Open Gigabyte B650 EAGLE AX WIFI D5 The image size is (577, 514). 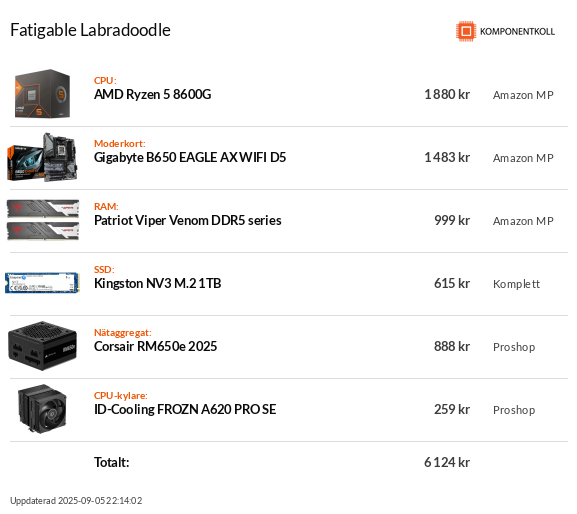[190, 157]
